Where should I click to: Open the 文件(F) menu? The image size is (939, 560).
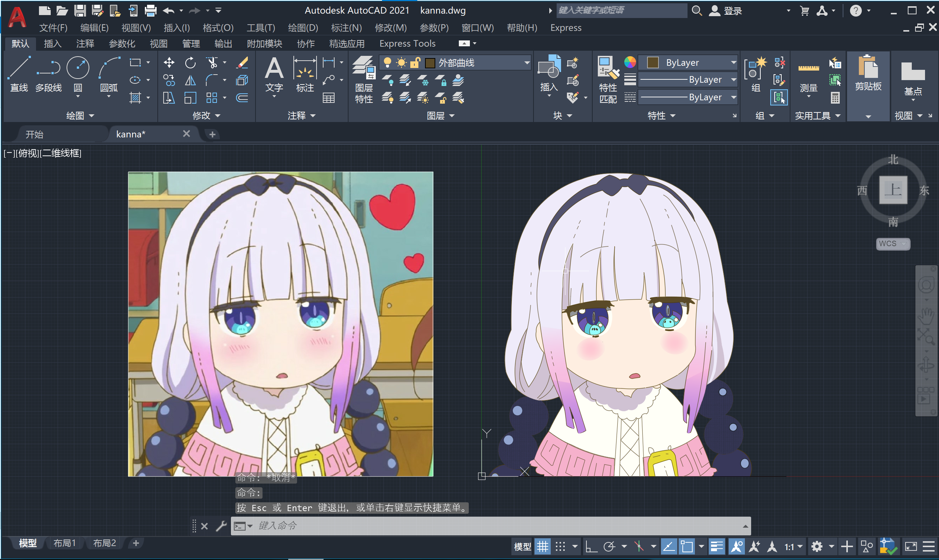[53, 28]
